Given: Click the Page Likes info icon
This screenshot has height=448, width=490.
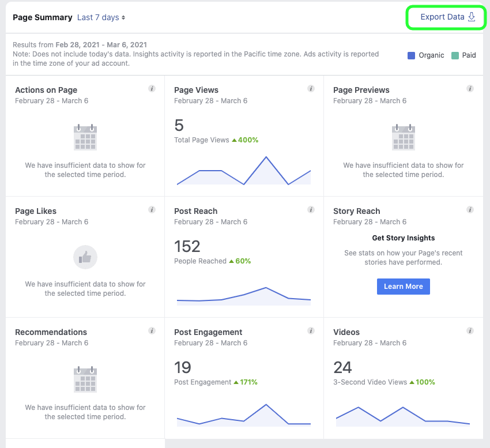Looking at the screenshot, I should pos(152,210).
